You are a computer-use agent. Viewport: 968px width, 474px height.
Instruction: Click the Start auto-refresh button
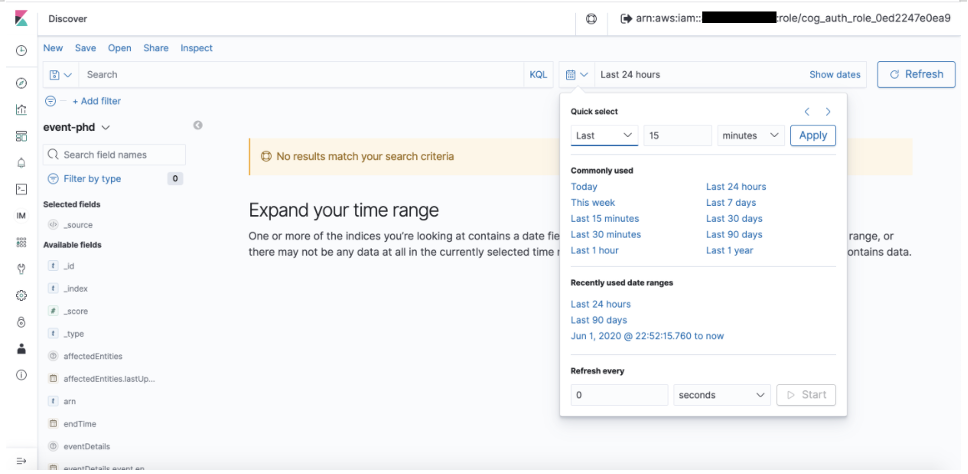(806, 395)
